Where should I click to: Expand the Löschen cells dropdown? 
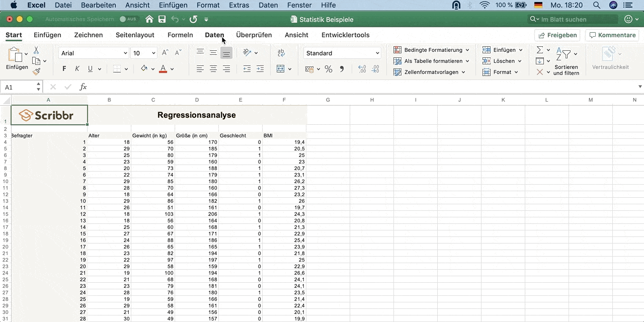pos(502,61)
